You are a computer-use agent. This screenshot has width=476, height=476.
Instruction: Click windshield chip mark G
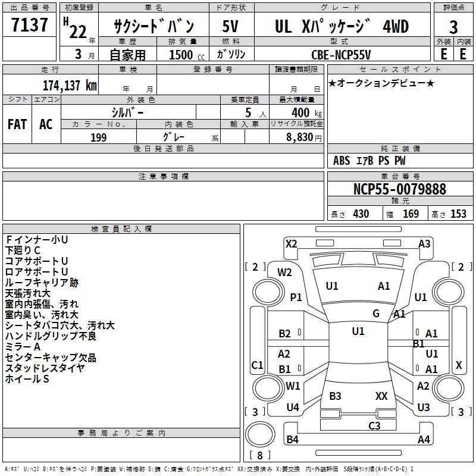coord(376,314)
